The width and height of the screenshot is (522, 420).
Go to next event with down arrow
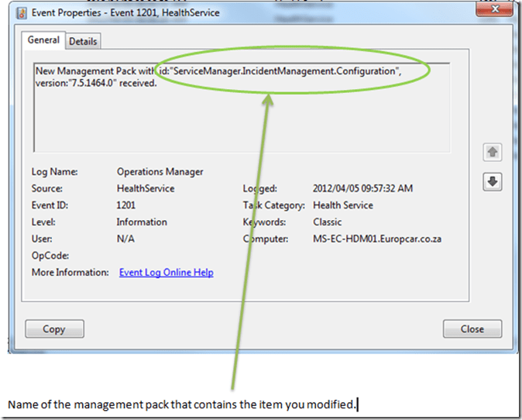point(492,181)
